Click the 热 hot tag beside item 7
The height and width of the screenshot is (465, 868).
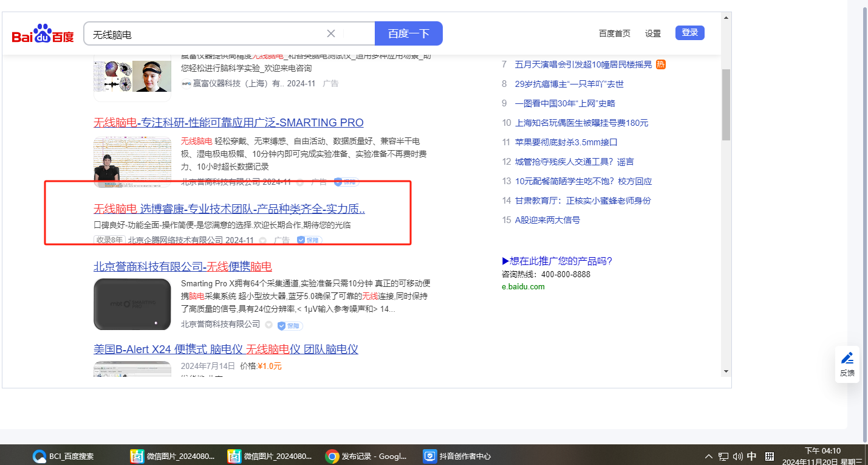(x=661, y=64)
